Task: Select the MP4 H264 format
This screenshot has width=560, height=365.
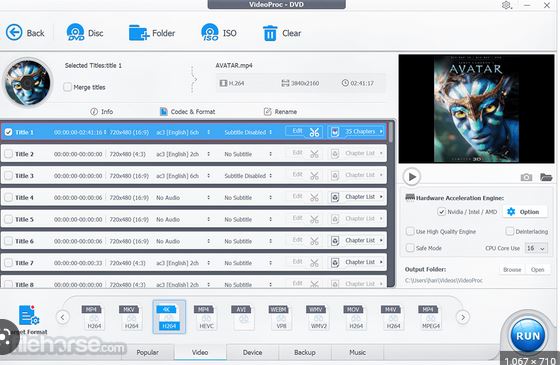Action: tap(94, 317)
